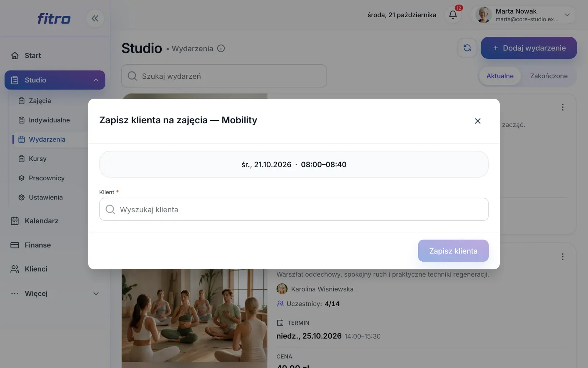The height and width of the screenshot is (368, 588).
Task: Collapse the sidebar with double-chevron icon
Action: (95, 18)
